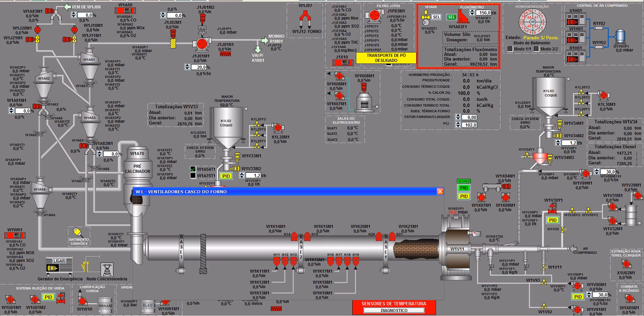Select the Rede Concessionária tower icon
The width and height of the screenshot is (644, 316).
coord(107,270)
